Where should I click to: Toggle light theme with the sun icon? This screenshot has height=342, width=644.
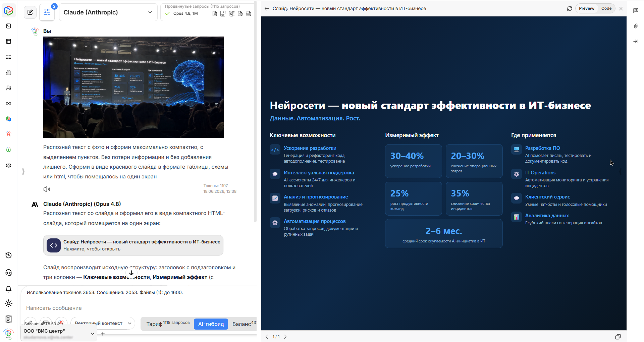9,303
